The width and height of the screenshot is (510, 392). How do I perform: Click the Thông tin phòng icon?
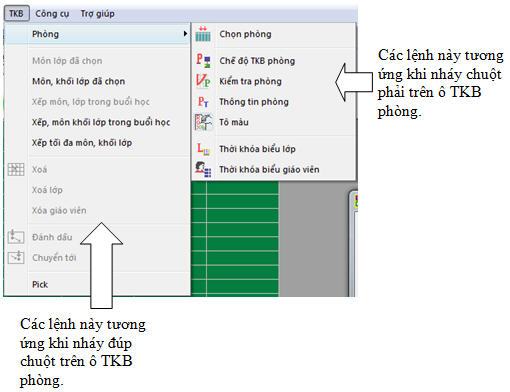203,102
